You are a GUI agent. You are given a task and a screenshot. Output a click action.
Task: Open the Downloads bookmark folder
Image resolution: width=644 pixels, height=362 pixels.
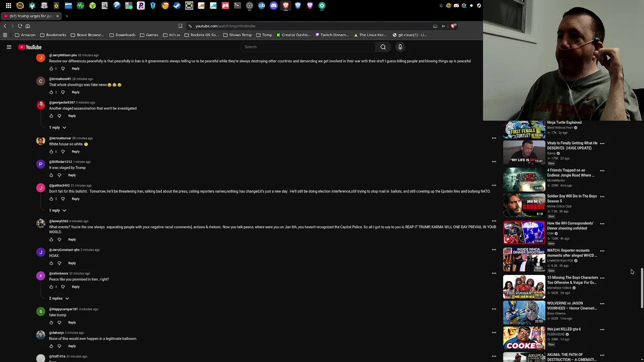122,35
